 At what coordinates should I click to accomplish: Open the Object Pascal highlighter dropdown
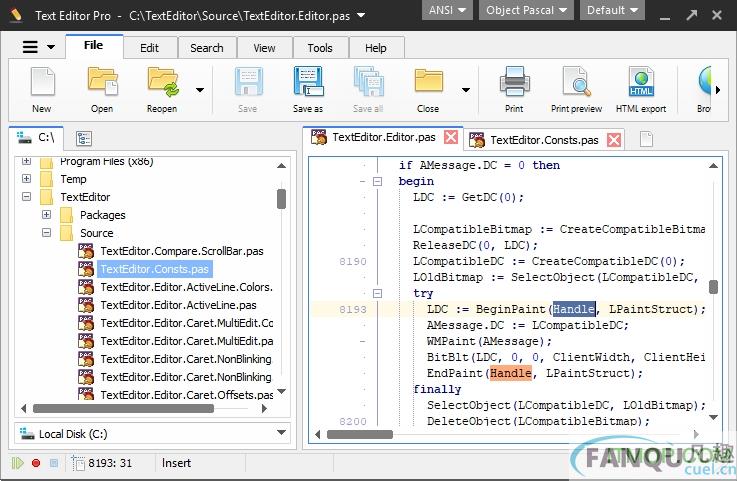(x=528, y=11)
